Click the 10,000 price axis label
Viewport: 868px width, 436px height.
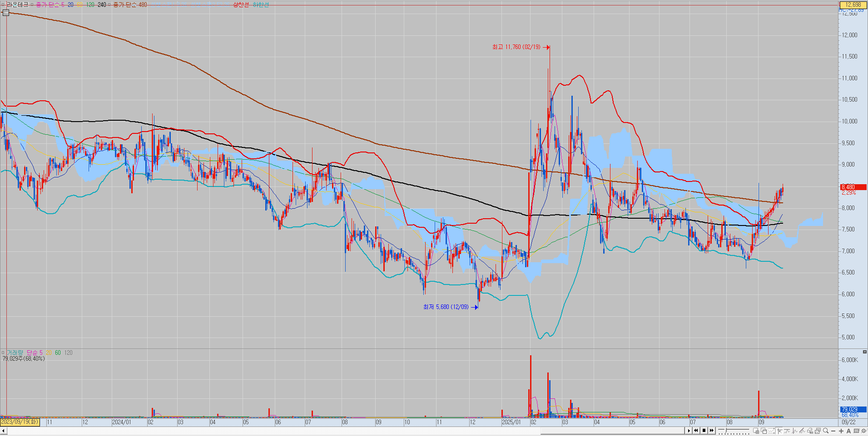click(849, 121)
